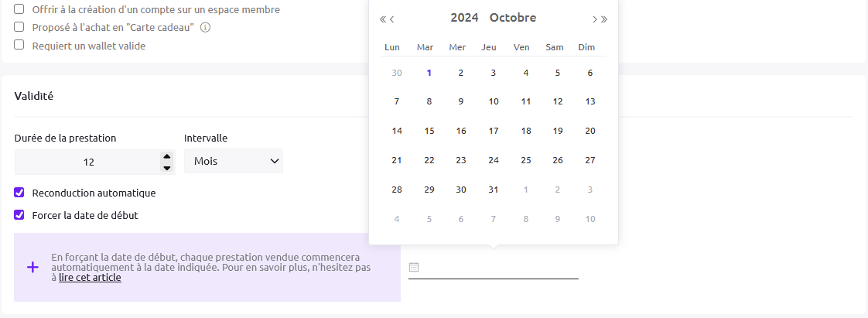This screenshot has height=318, width=868.
Task: Uncheck Reconduction automatique checkbox
Action: click(19, 193)
